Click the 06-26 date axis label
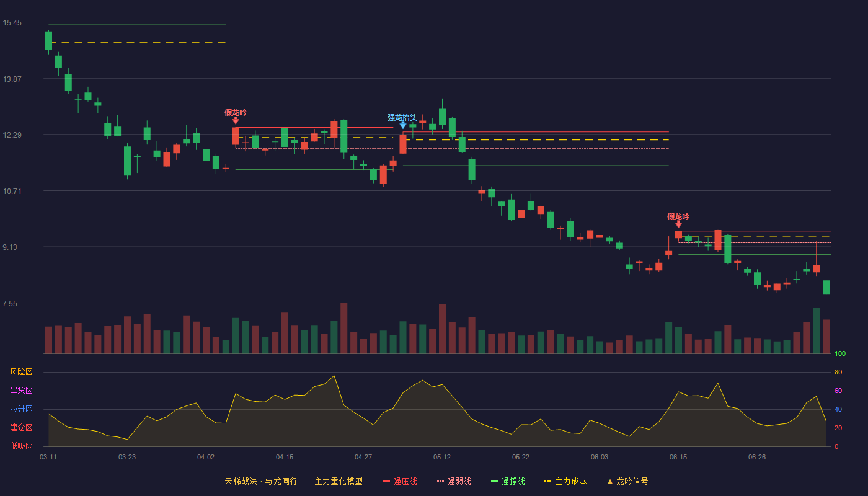This screenshot has width=868, height=496. click(x=757, y=457)
